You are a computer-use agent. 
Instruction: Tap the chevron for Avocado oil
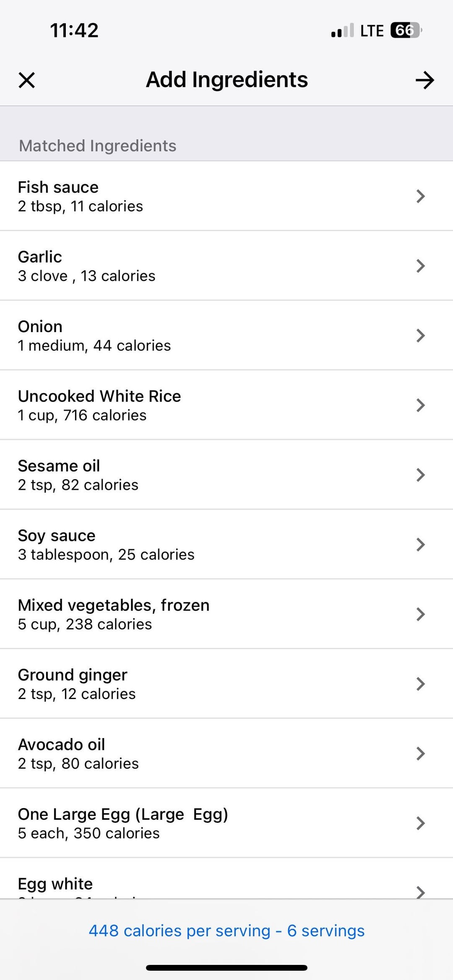coord(420,754)
